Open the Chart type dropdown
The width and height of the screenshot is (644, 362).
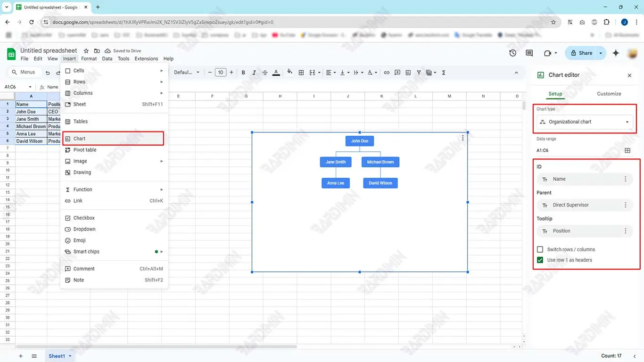585,122
